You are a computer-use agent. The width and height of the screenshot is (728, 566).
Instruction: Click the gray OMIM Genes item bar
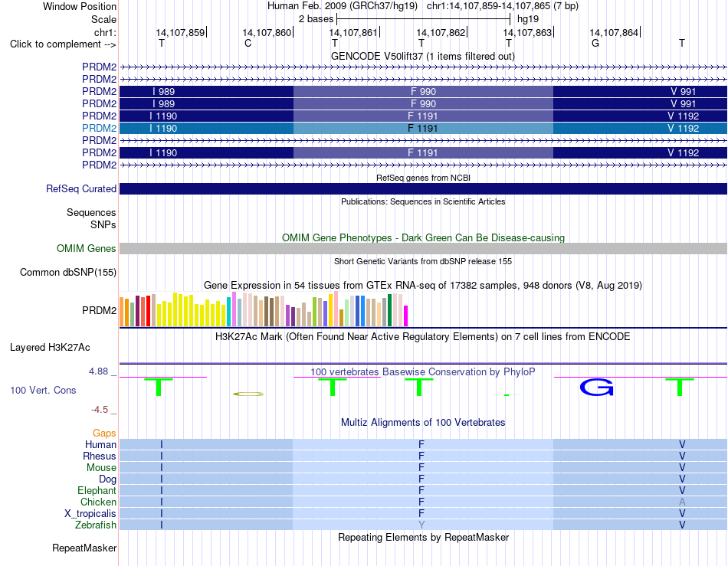pyautogui.click(x=423, y=249)
